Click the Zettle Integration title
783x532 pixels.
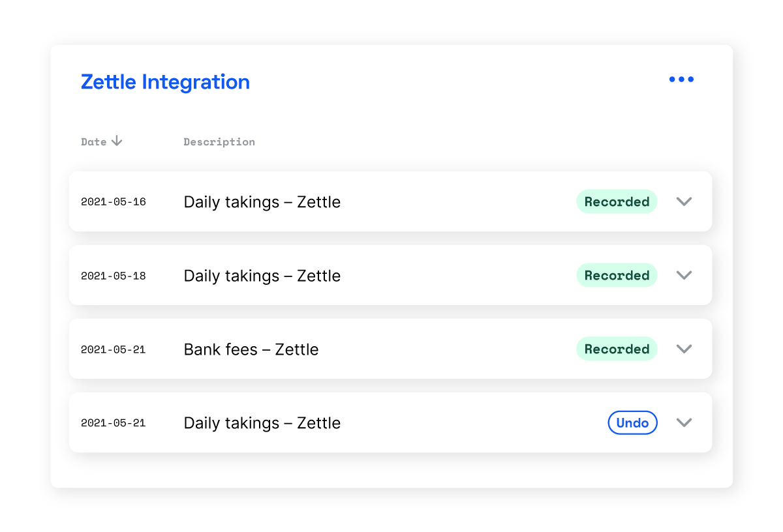tap(165, 82)
